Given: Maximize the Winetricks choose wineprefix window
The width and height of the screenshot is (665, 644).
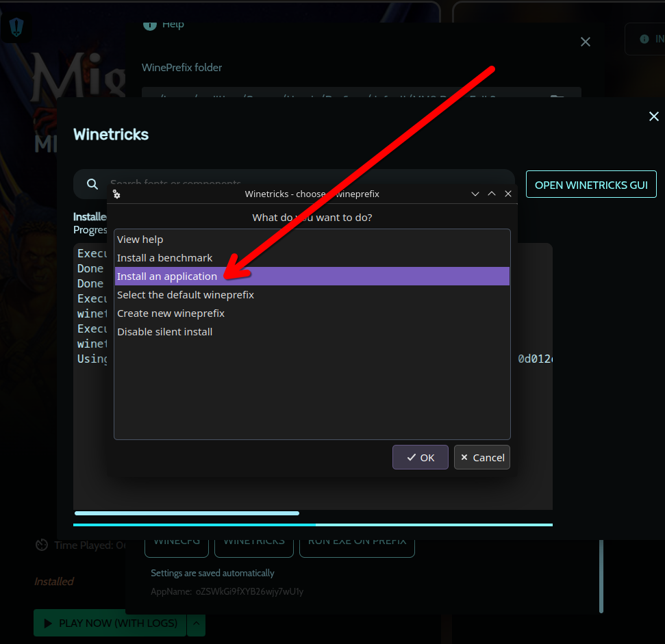Looking at the screenshot, I should [492, 194].
